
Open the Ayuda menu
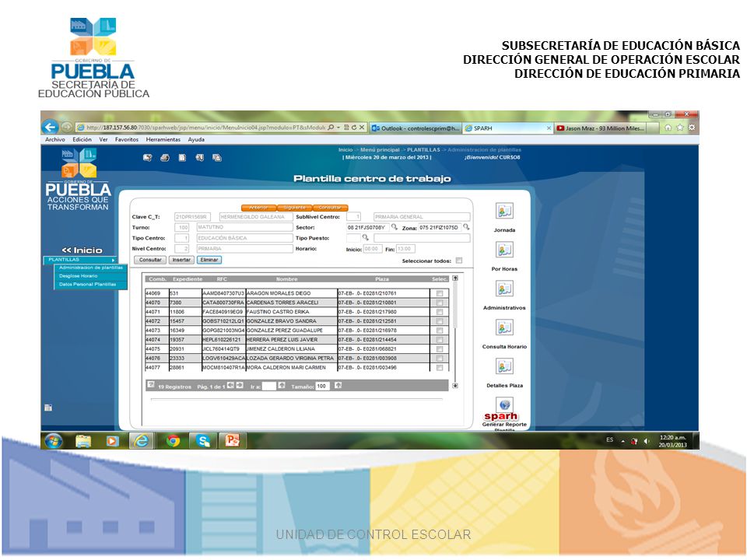[196, 139]
